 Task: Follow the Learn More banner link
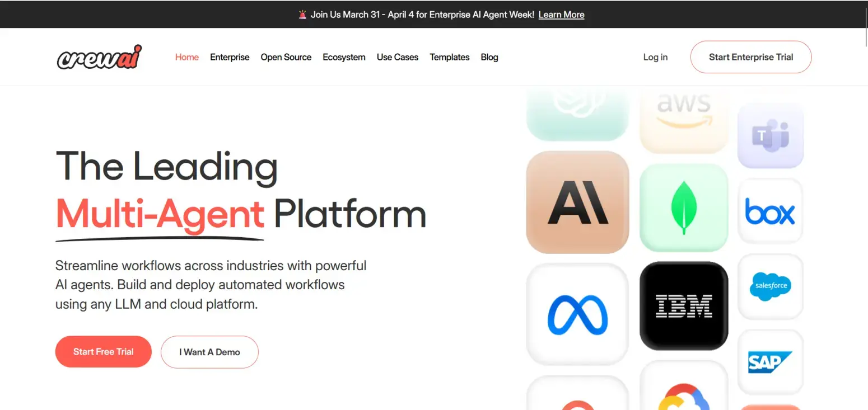tap(561, 15)
